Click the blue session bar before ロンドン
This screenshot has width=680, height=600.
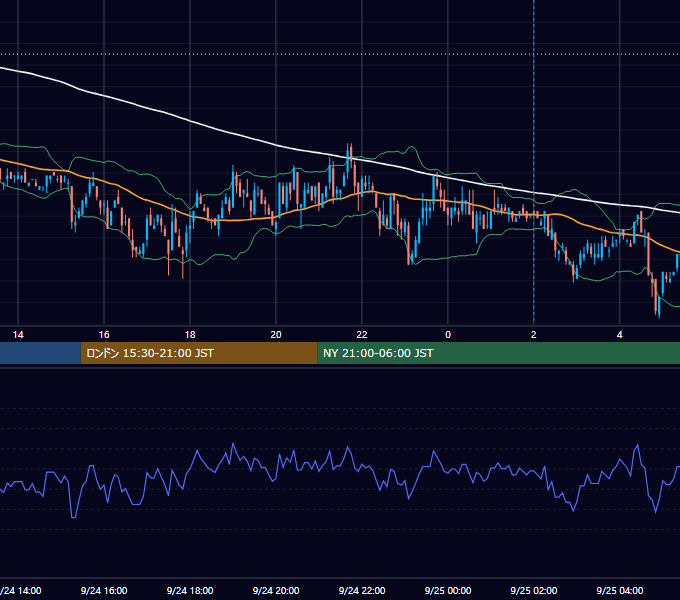tap(40, 353)
